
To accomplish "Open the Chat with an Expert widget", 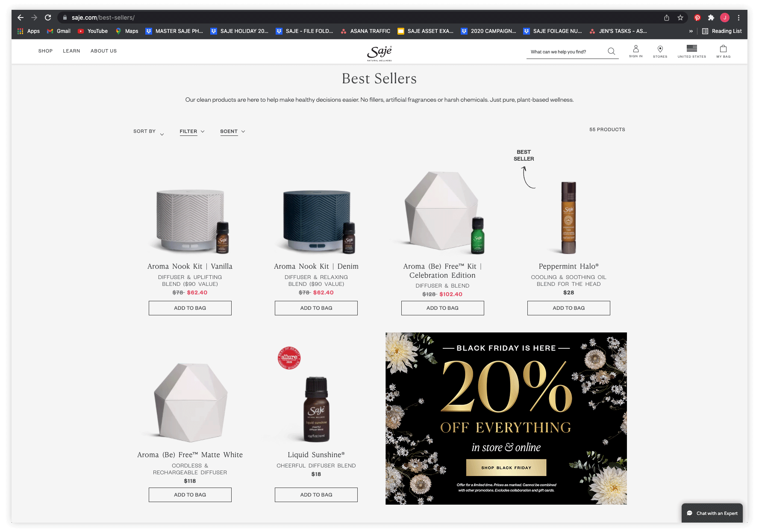I will pos(712,513).
